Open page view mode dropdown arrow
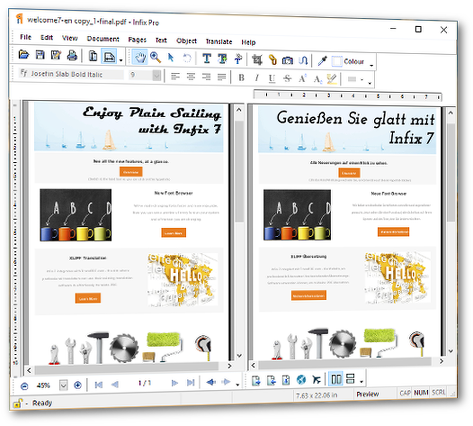Image resolution: width=473 pixels, height=426 pixels. [x=121, y=60]
